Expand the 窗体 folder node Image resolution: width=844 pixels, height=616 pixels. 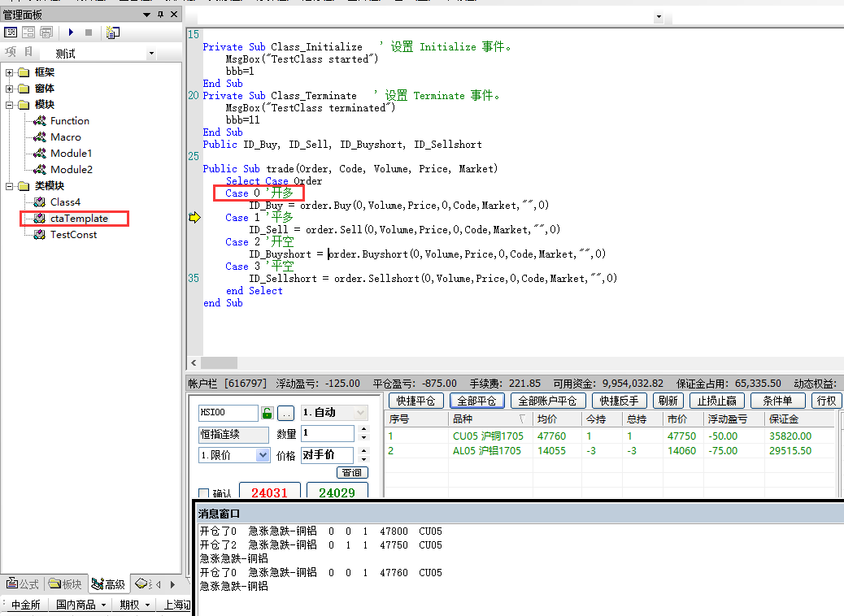pyautogui.click(x=9, y=89)
